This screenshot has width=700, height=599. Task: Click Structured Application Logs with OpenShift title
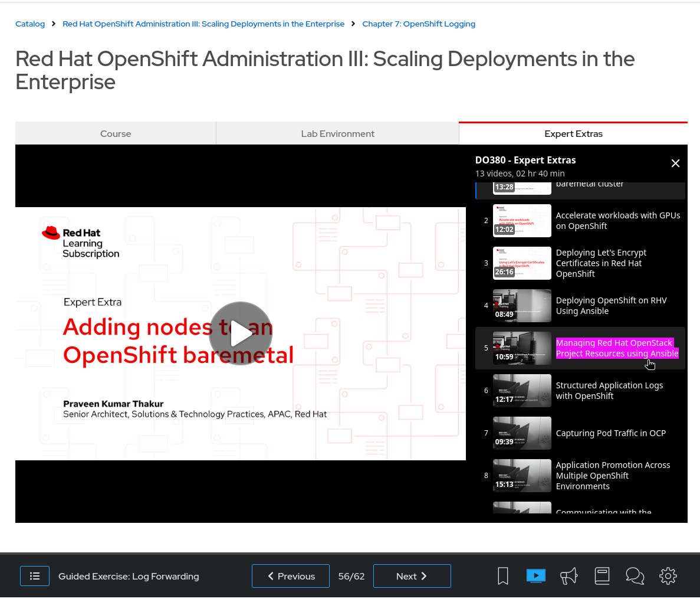609,391
